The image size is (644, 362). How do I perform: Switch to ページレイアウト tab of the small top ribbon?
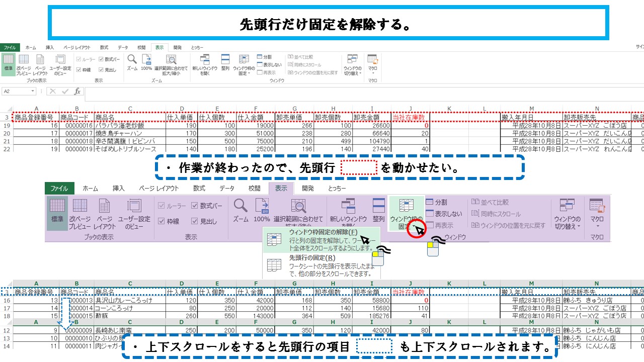tap(76, 47)
